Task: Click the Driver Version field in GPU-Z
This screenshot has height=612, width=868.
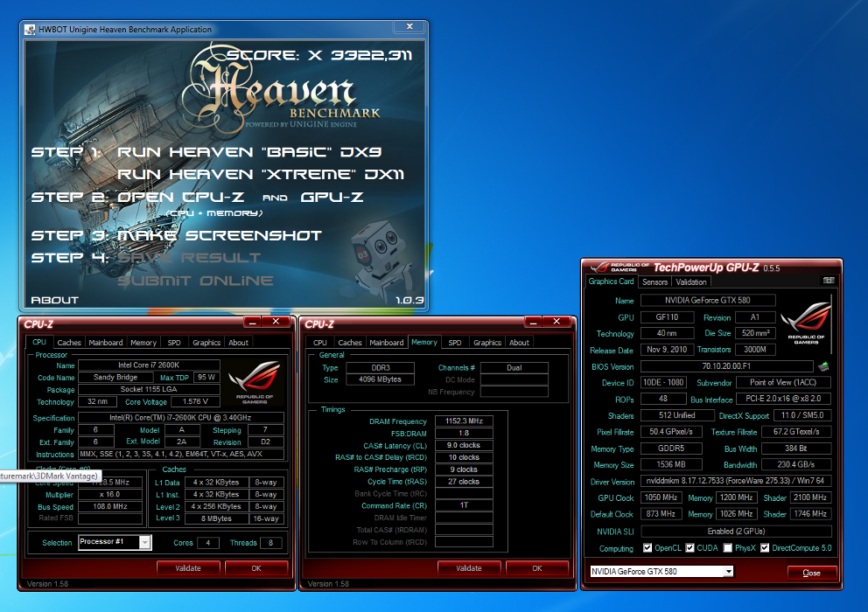Action: (736, 481)
